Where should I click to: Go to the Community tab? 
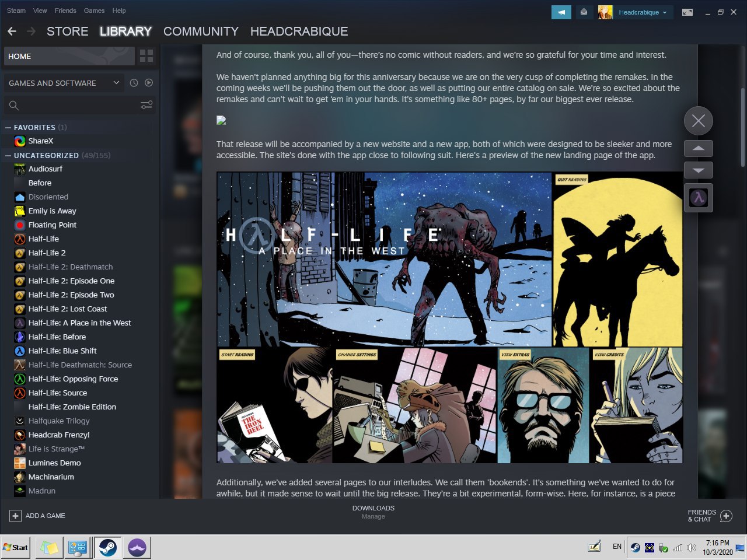tap(201, 32)
